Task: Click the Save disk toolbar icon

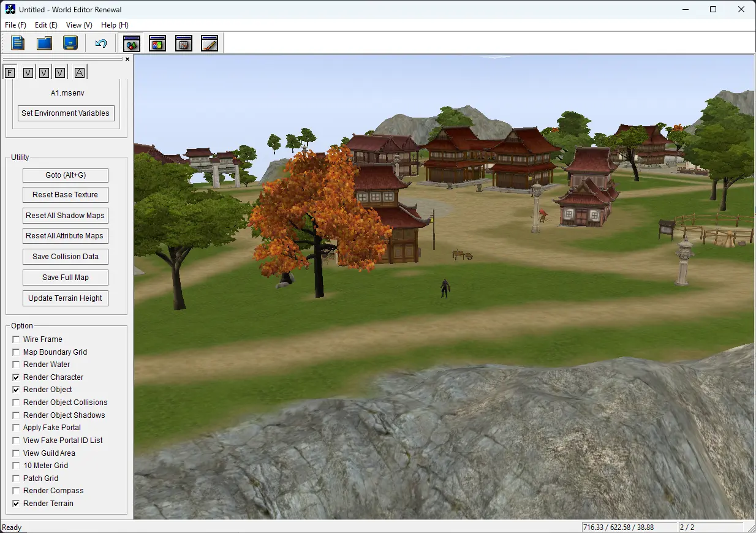Action: (70, 43)
